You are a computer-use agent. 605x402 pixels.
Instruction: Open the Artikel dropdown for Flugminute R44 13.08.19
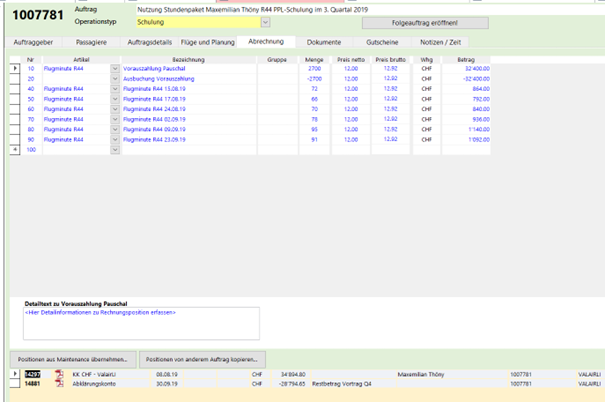click(116, 88)
